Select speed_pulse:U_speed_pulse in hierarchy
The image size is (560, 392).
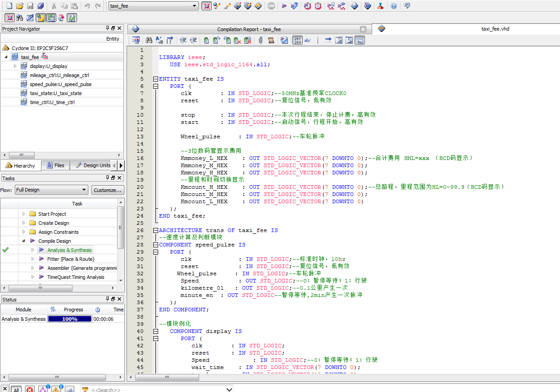click(61, 84)
